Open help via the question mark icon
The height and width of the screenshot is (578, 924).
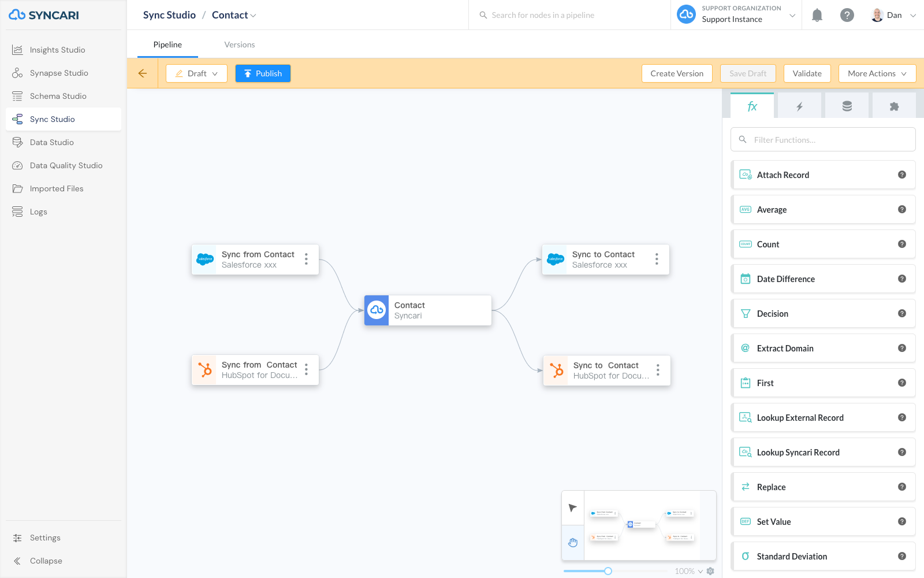coord(847,15)
